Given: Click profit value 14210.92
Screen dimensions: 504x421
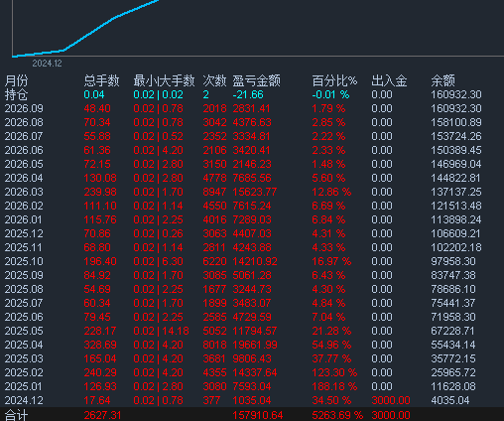Looking at the screenshot, I should pos(255,262).
